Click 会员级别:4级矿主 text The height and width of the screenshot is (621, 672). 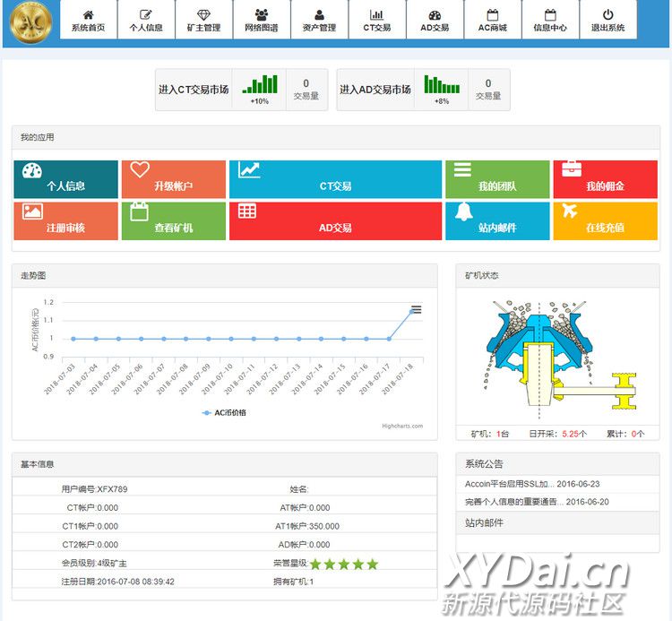(94, 563)
